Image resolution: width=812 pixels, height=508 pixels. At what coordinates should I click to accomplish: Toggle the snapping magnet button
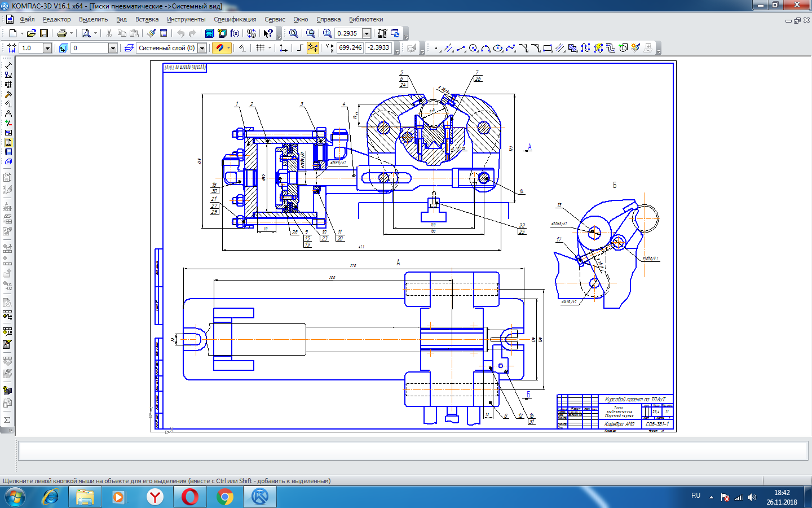[x=220, y=48]
